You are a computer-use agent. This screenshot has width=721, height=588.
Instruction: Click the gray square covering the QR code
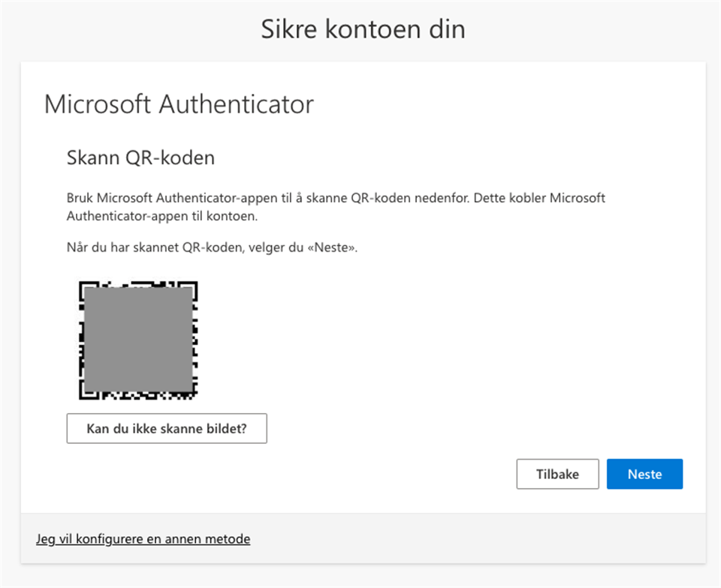click(138, 340)
